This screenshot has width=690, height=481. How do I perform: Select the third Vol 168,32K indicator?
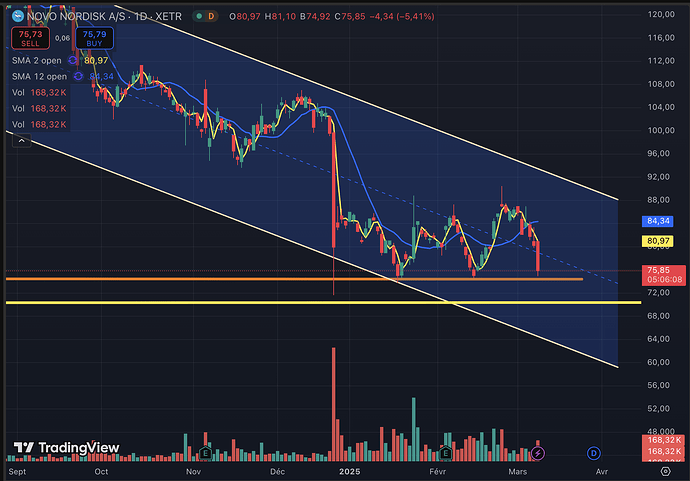coord(39,125)
